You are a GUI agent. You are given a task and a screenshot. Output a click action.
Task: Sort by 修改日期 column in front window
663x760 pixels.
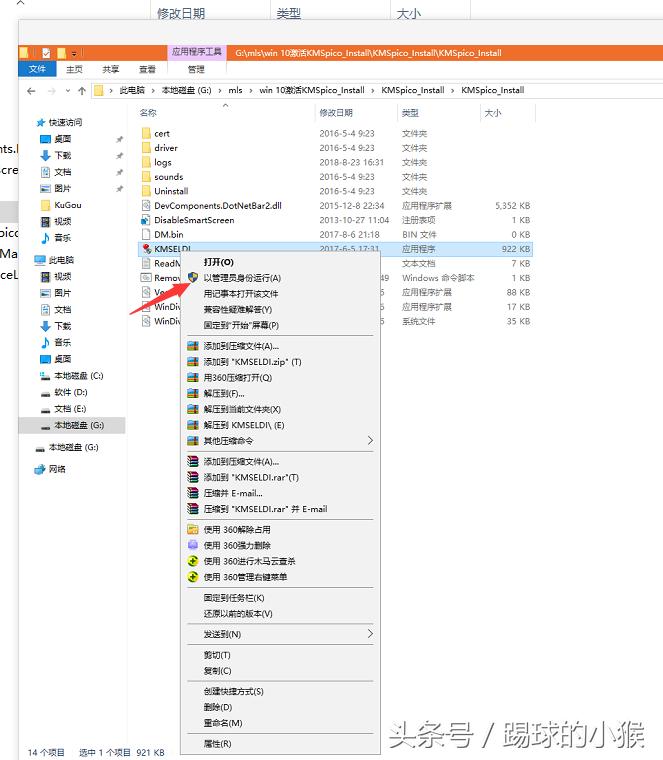point(336,113)
